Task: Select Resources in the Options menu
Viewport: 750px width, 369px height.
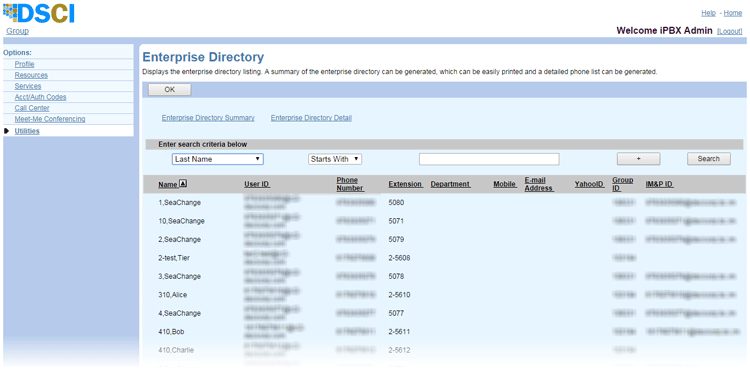Action: (31, 75)
